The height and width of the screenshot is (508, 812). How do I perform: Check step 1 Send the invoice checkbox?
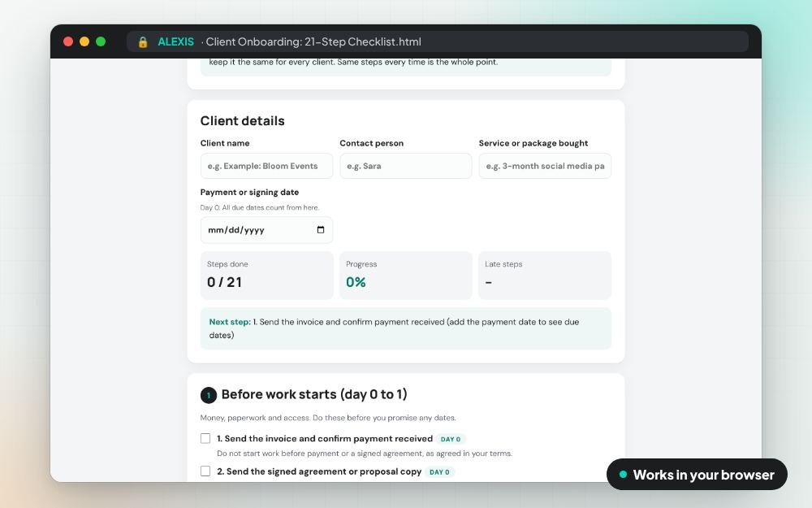pos(205,439)
